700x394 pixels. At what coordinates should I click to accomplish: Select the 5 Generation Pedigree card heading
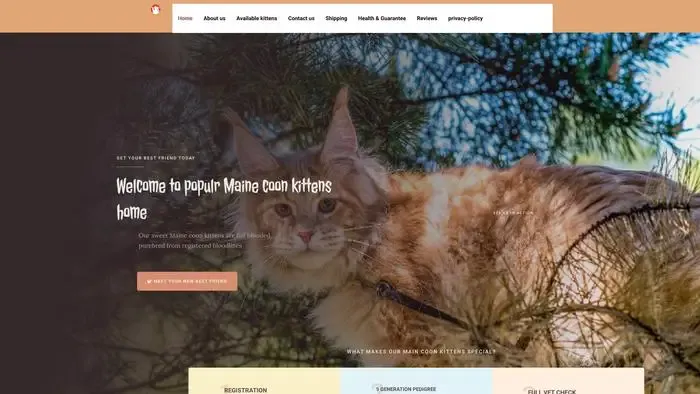(x=406, y=389)
